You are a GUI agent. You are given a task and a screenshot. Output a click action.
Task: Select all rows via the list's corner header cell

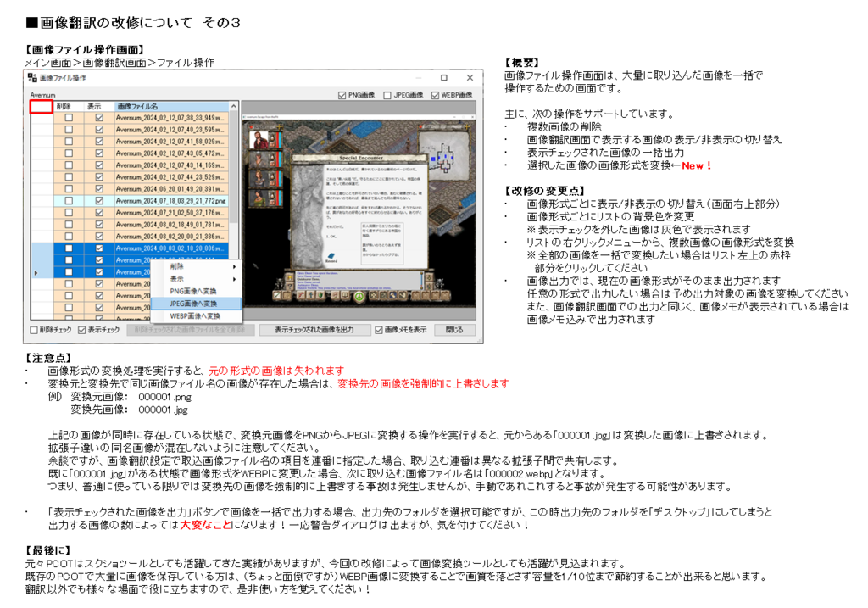tap(42, 106)
